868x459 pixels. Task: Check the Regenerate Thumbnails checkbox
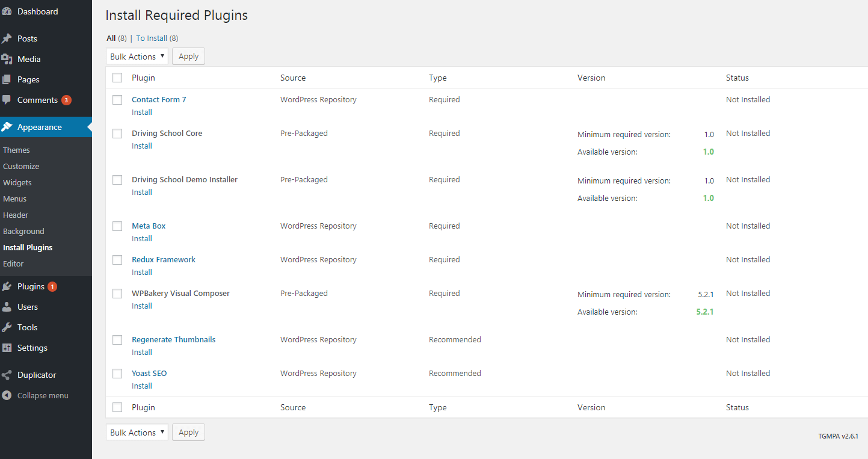click(117, 340)
